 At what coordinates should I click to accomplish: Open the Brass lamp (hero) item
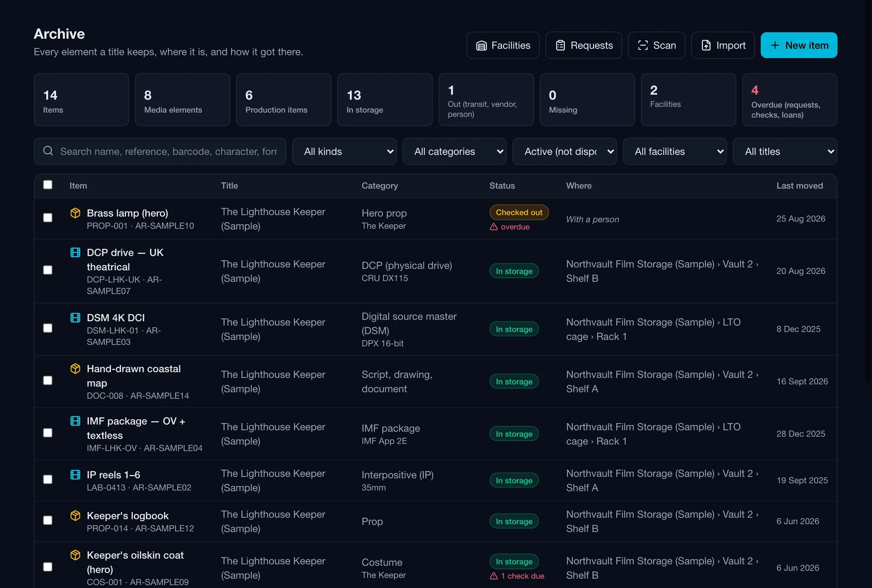click(127, 213)
